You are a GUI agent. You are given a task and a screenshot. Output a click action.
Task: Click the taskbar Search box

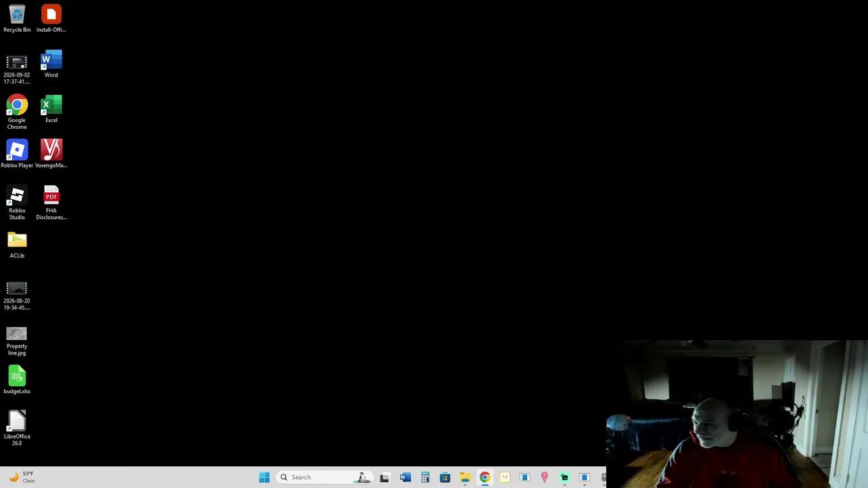click(x=324, y=477)
